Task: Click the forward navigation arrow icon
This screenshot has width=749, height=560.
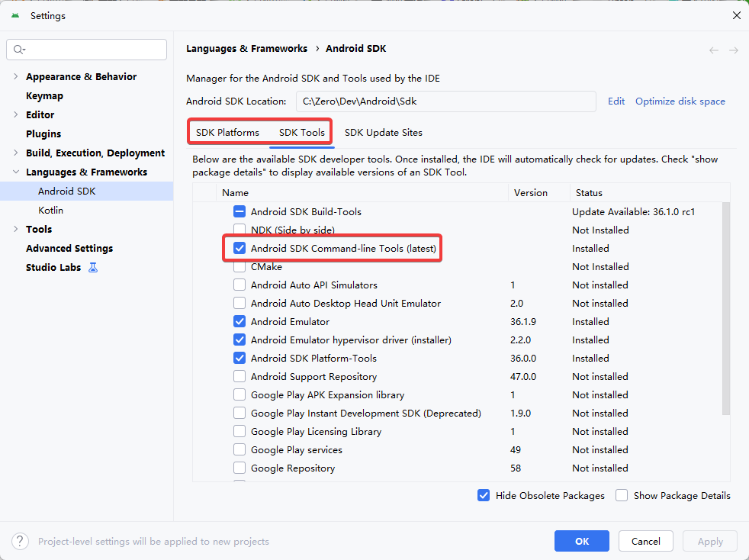Action: point(734,50)
